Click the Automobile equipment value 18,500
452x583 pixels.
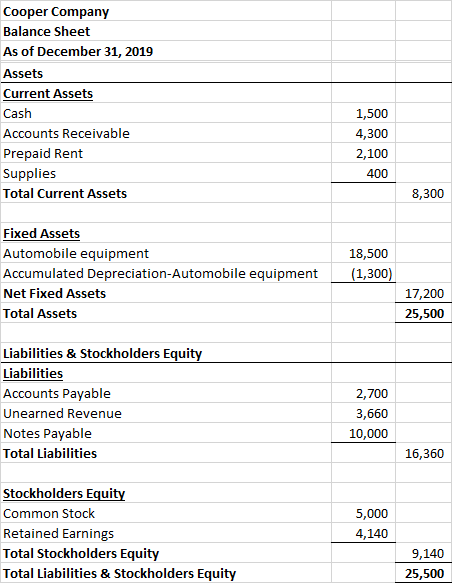pyautogui.click(x=368, y=254)
